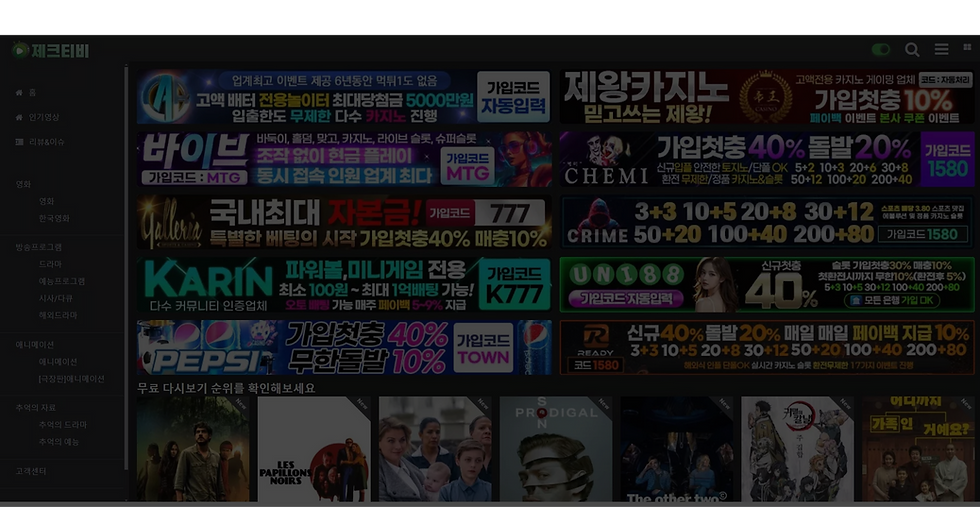Click the UN188 가입코드 자동입력 button
The width and height of the screenshot is (980, 507).
tap(626, 298)
